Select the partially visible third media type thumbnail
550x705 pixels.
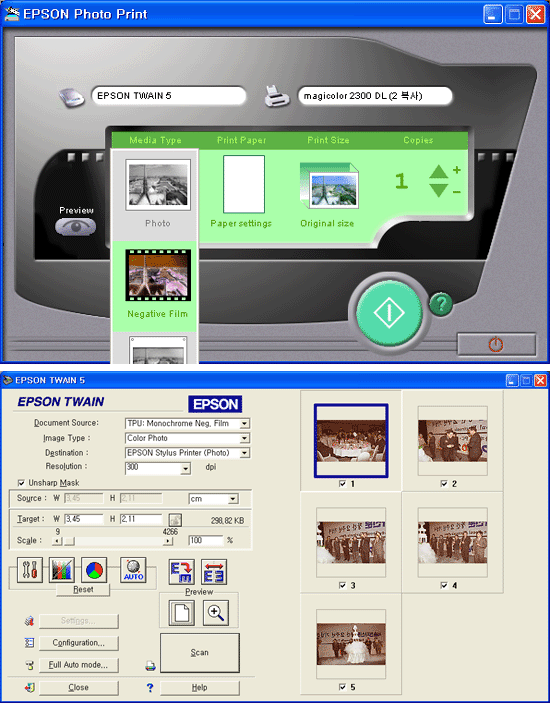[158, 349]
